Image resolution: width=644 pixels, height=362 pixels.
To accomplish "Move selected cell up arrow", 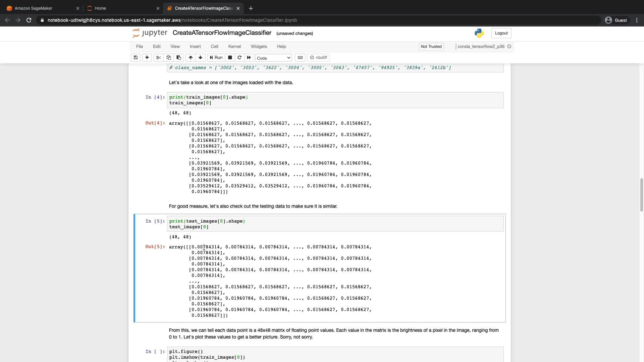I will [191, 58].
